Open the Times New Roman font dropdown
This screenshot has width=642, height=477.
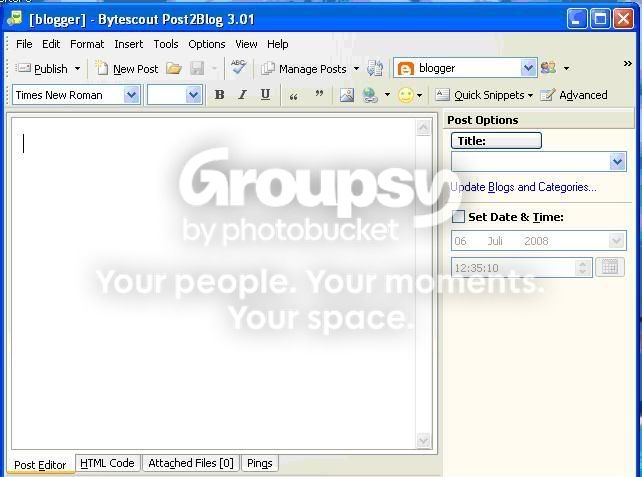pos(131,95)
